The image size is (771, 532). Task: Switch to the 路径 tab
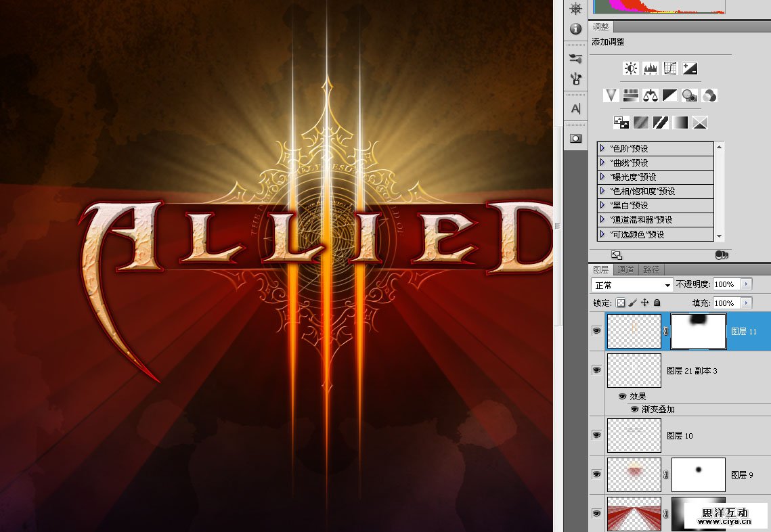651,269
